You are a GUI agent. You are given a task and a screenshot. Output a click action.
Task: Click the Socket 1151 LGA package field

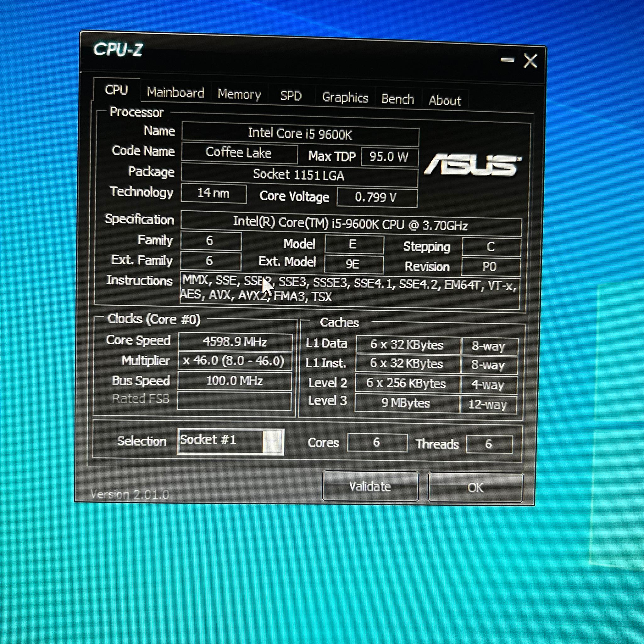[299, 175]
